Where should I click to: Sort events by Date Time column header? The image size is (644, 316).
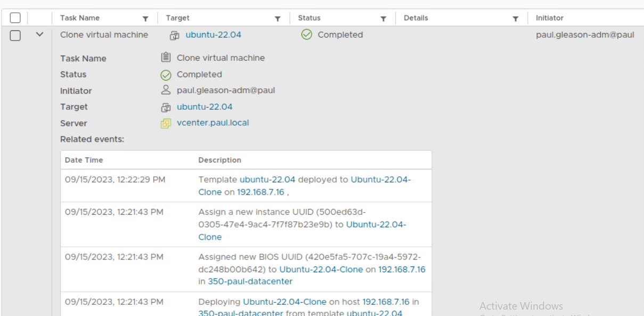point(84,160)
